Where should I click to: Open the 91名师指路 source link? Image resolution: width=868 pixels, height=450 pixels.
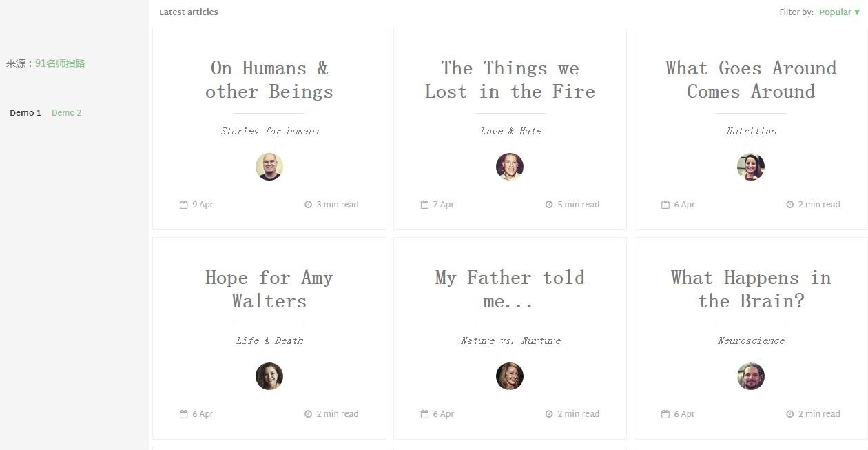pos(60,63)
